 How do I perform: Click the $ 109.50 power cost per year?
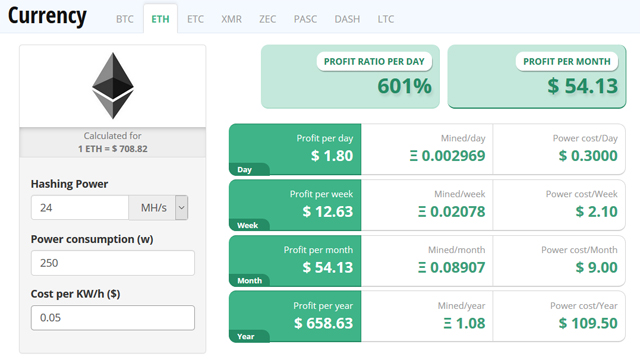coord(588,324)
